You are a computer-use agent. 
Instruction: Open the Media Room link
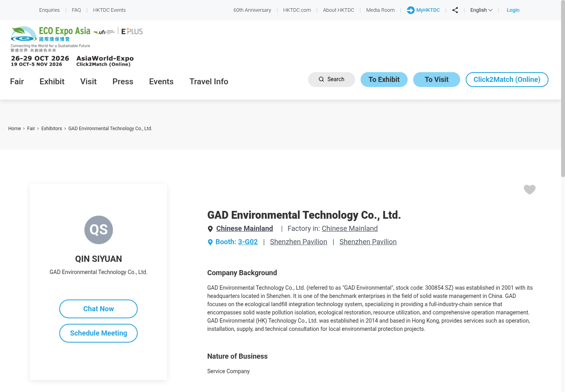point(380,10)
